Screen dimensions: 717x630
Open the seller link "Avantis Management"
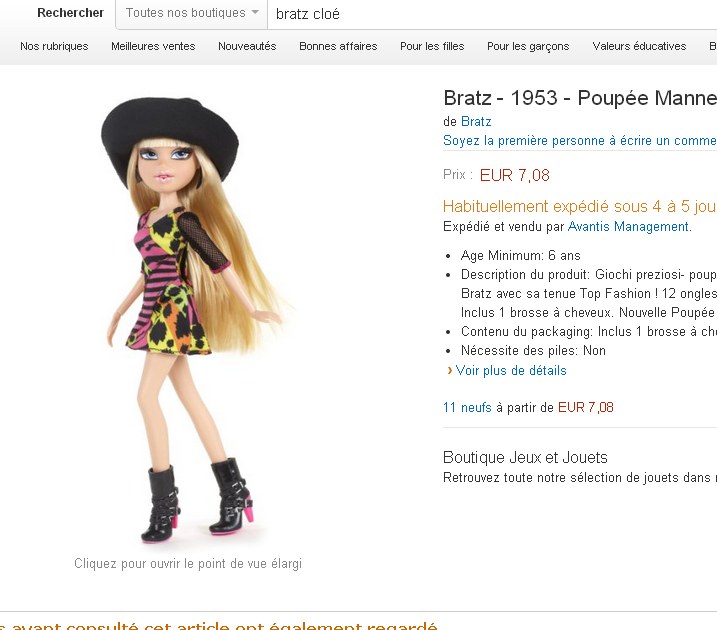coord(628,227)
